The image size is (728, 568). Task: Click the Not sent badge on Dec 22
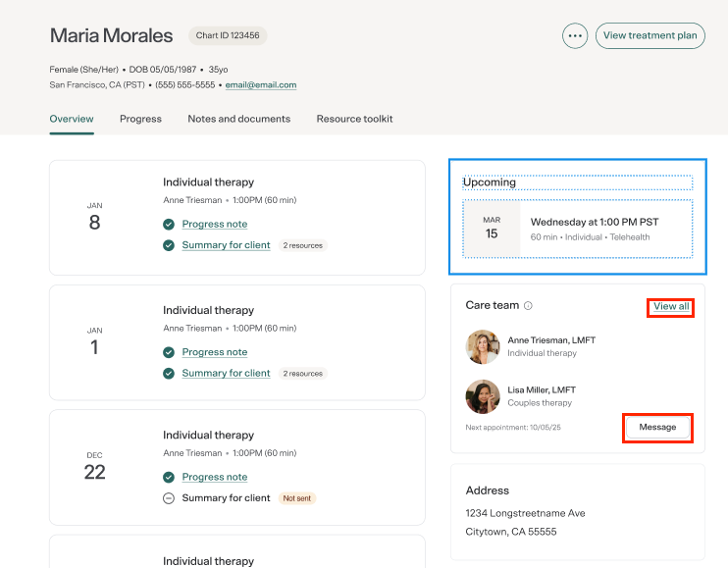[x=297, y=498]
